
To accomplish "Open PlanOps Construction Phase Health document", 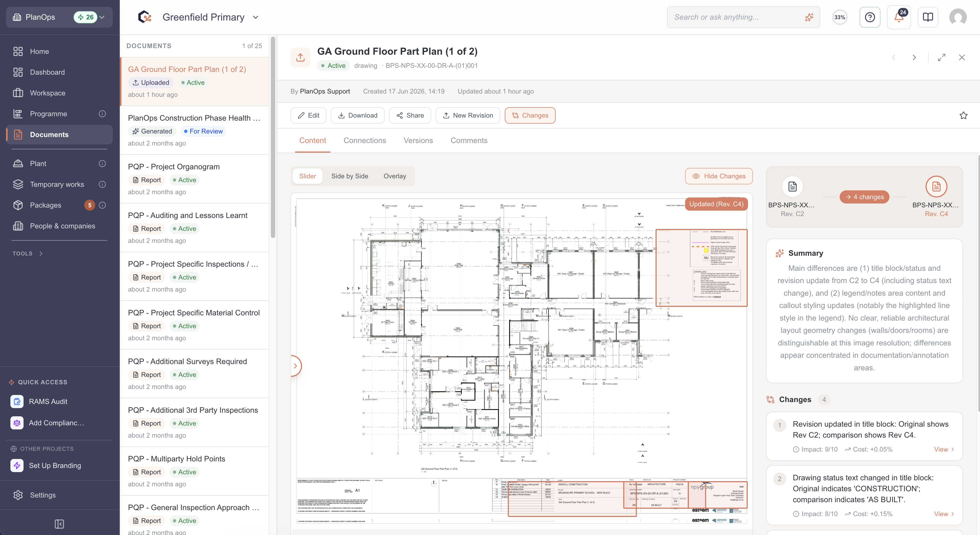I will tap(195, 130).
